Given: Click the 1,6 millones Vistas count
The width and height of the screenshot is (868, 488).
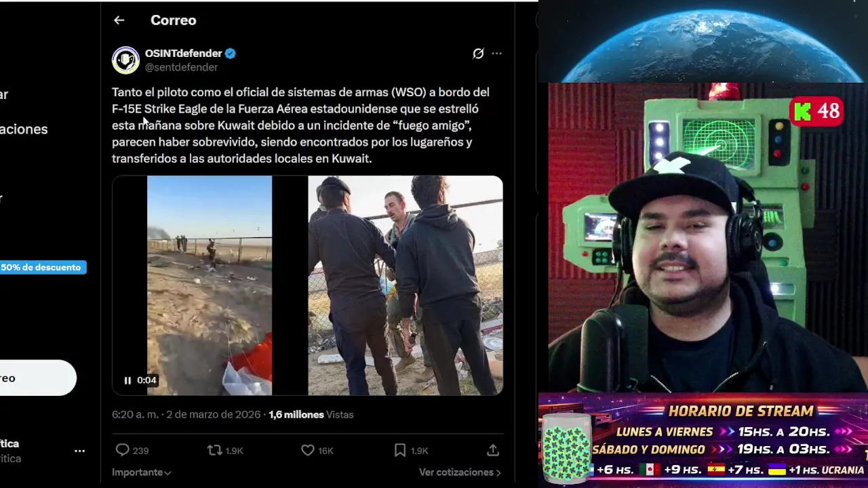Looking at the screenshot, I should [x=311, y=415].
